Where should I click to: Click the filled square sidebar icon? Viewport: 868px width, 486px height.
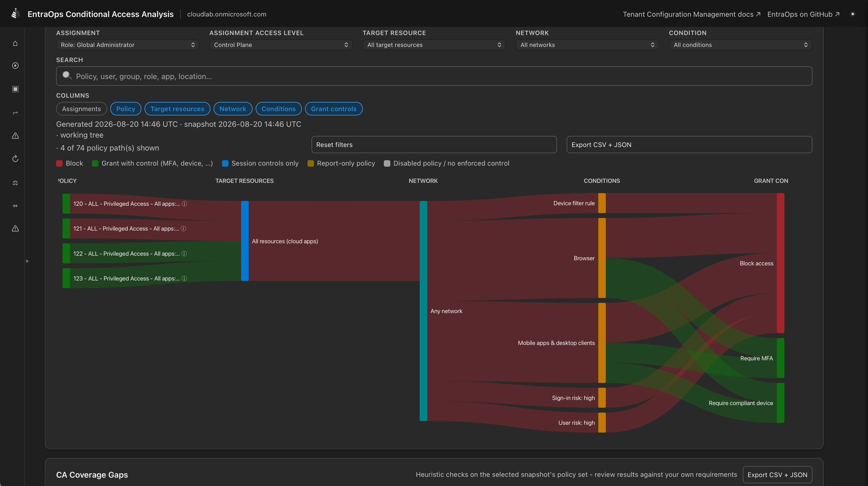tap(15, 89)
